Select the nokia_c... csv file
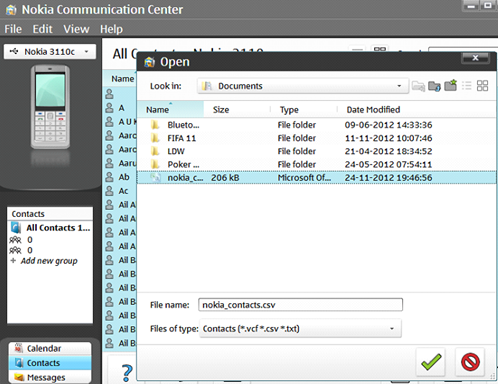Image resolution: width=498 pixels, height=384 pixels. [317, 178]
